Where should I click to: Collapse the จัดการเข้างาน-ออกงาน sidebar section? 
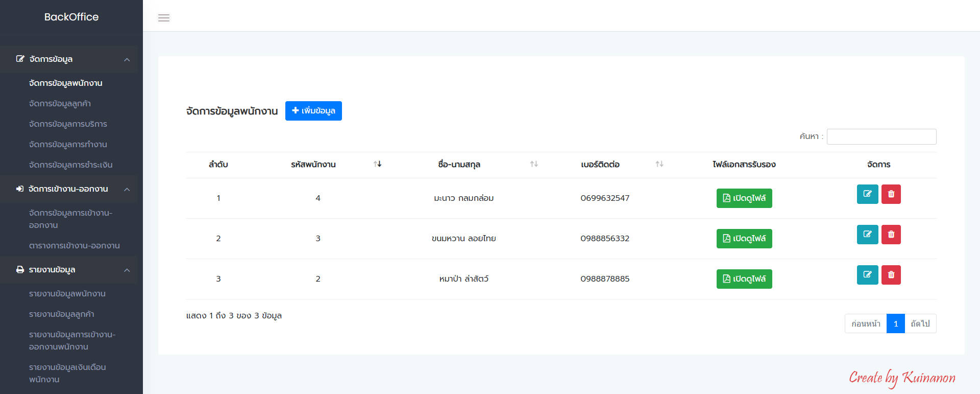coord(127,190)
